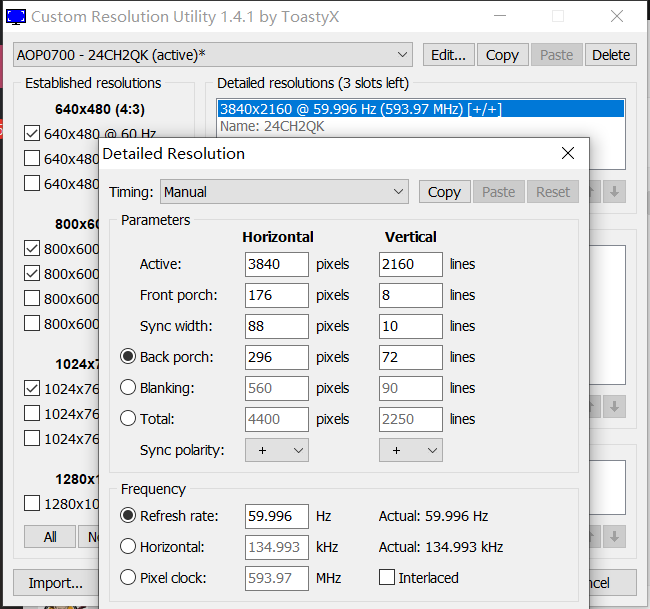
Task: Expand the horizontal sync polarity dropdown
Action: [277, 451]
